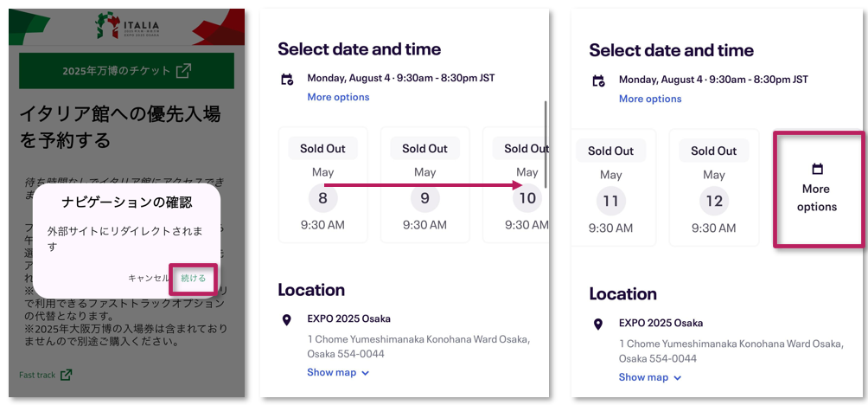Select the May 12 date card
Viewport: 868px width, 405px height.
(714, 187)
